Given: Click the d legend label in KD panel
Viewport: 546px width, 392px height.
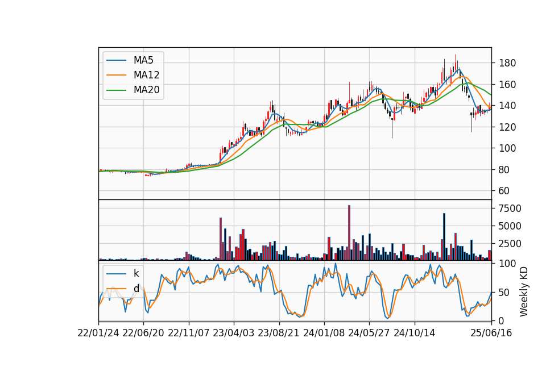Looking at the screenshot, I should click(136, 289).
